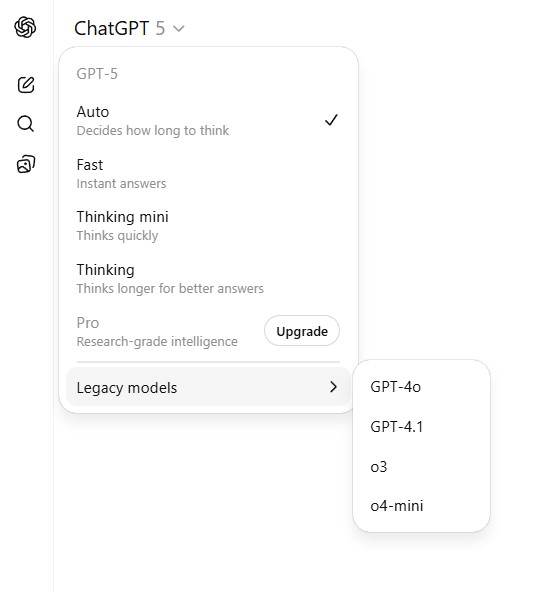Open the image library icon
This screenshot has width=553, height=592.
[26, 164]
